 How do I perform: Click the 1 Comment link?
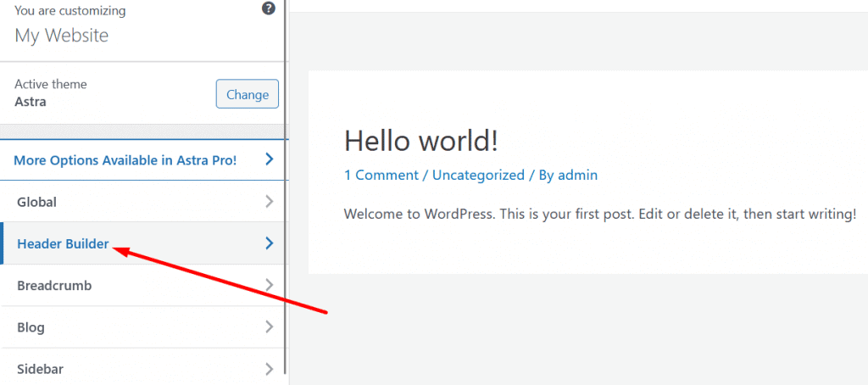tap(381, 175)
